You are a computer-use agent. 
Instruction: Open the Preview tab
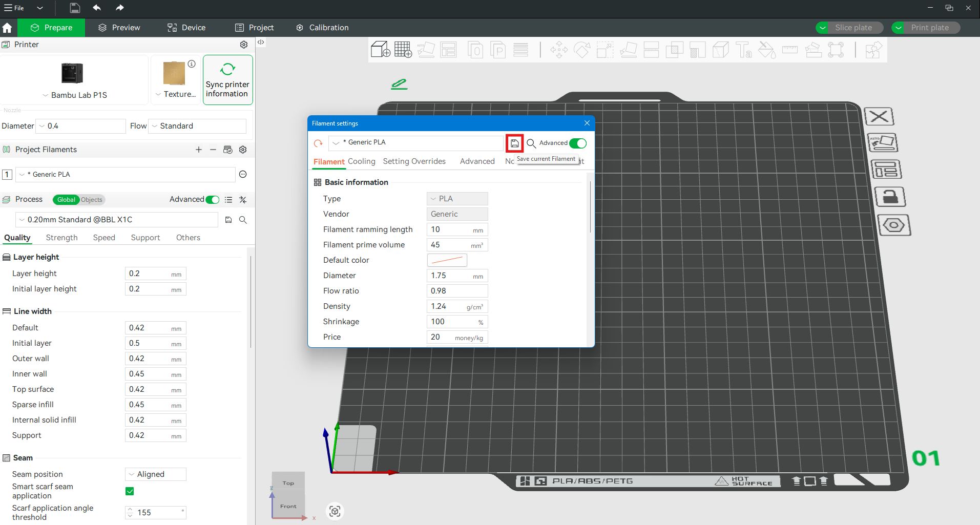(119, 28)
